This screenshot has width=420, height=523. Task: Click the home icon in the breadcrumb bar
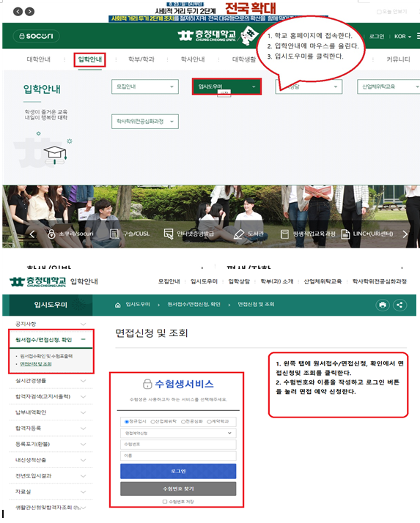pyautogui.click(x=117, y=305)
